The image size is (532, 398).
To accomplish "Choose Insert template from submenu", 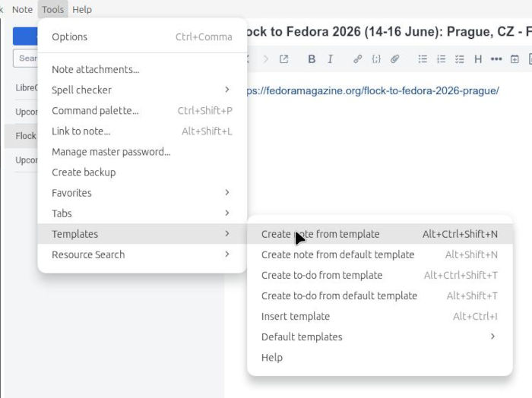I will (x=296, y=317).
